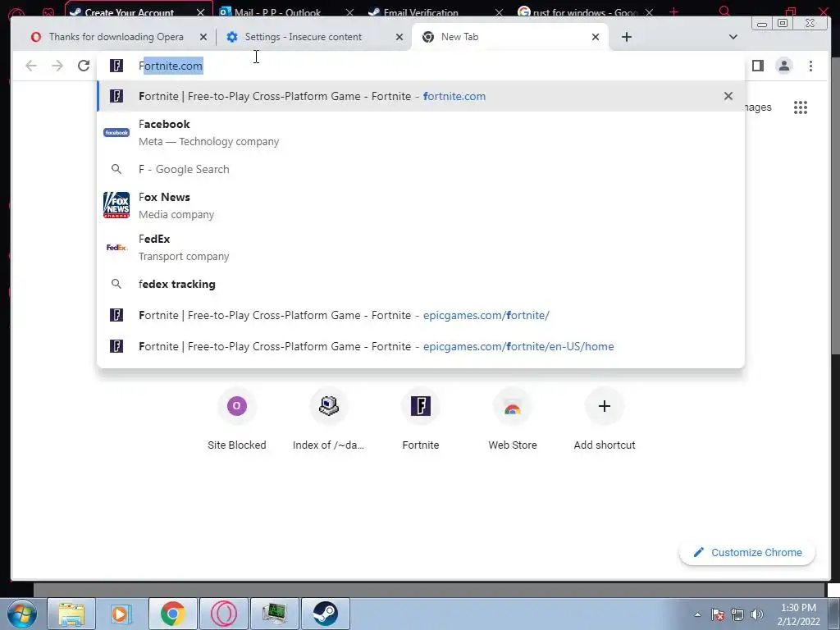The height and width of the screenshot is (630, 840).
Task: Open the epicgames.com/fortnite/en-US/home suggestion
Action: pyautogui.click(x=421, y=346)
